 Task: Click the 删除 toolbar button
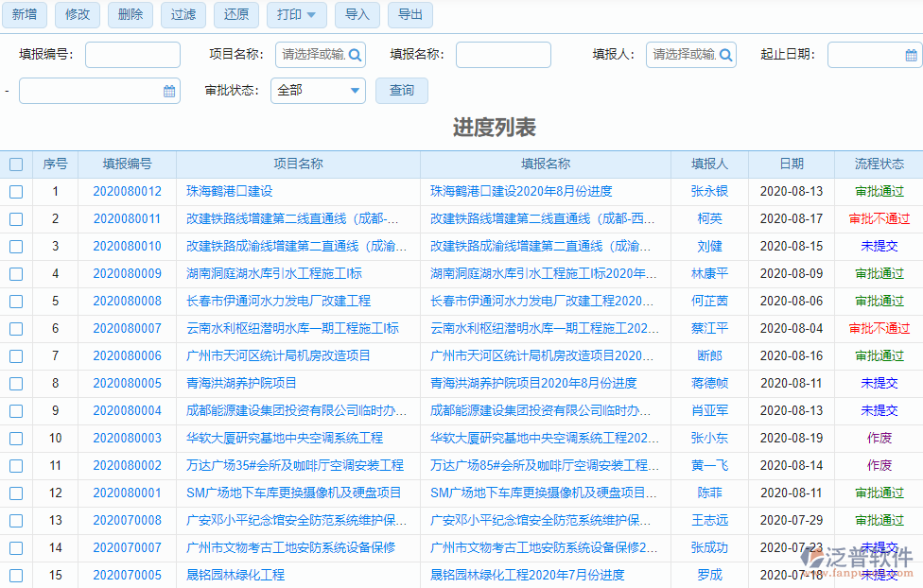(x=130, y=15)
